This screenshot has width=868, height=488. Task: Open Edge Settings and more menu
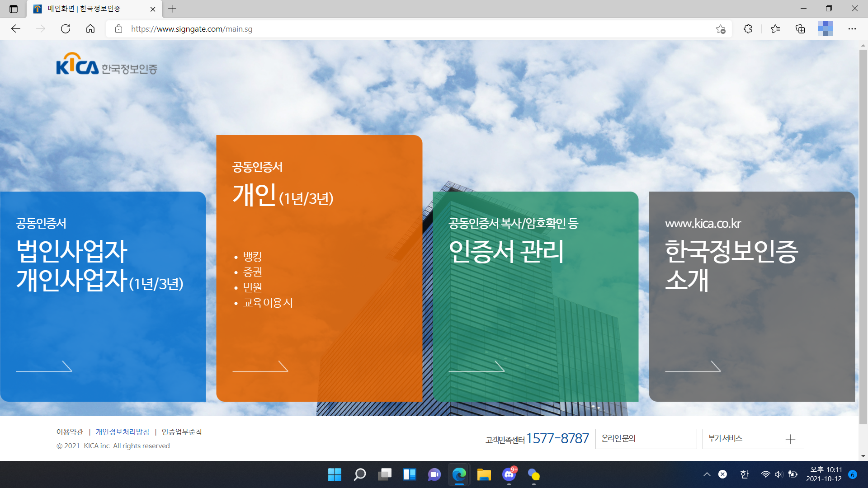point(852,29)
